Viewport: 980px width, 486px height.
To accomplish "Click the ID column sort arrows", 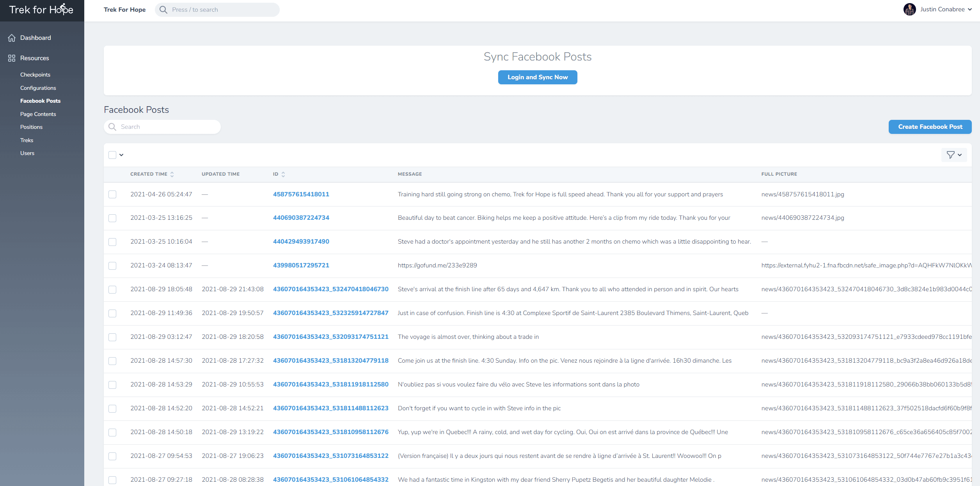I will coord(283,174).
